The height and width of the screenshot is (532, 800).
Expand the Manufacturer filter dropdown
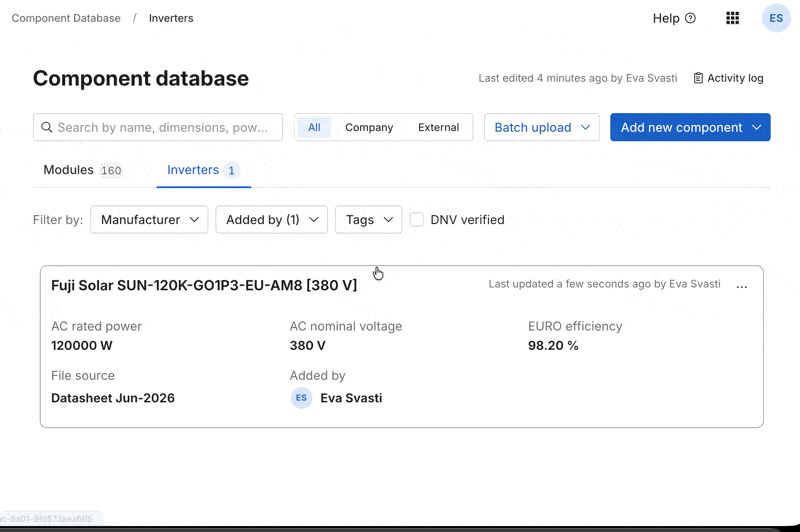(149, 220)
